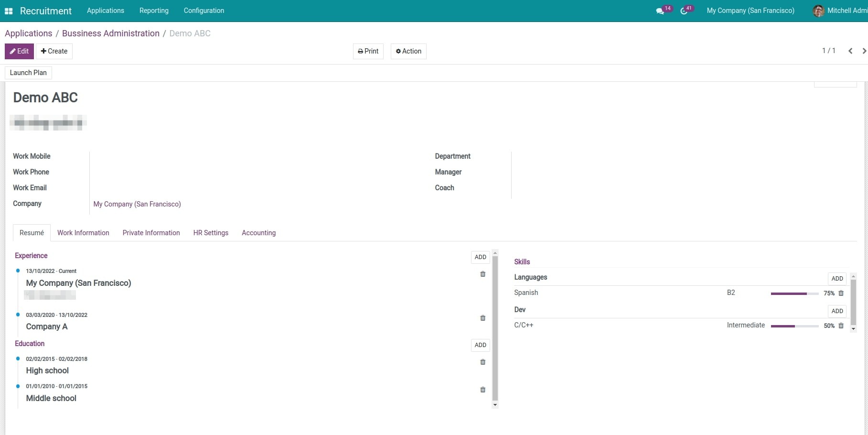Remove the Spanish language skill
This screenshot has height=435, width=868.
point(841,294)
